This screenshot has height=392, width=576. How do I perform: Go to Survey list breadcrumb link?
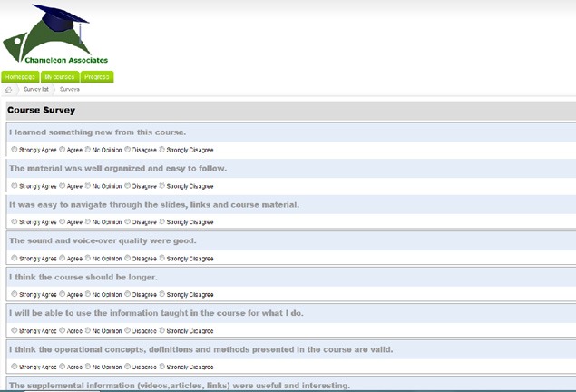(x=35, y=90)
